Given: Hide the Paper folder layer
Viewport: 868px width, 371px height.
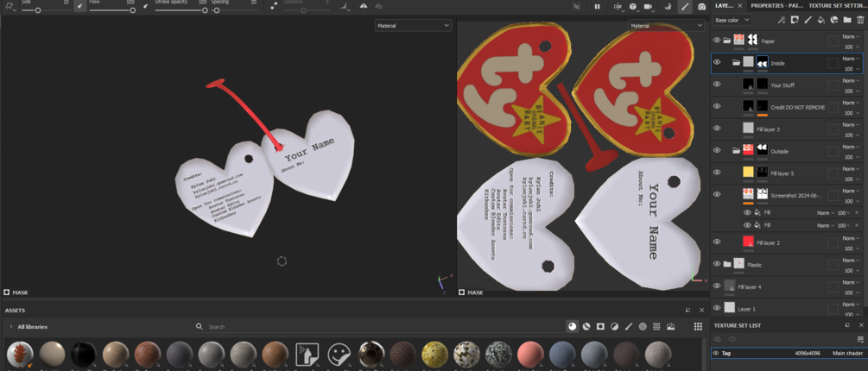Looking at the screenshot, I should click(x=717, y=41).
